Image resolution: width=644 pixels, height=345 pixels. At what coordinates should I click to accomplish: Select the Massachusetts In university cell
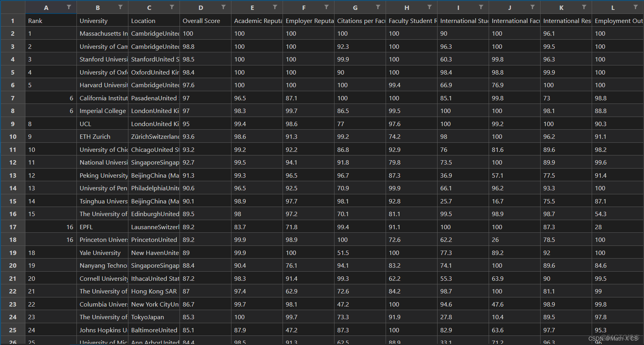103,34
